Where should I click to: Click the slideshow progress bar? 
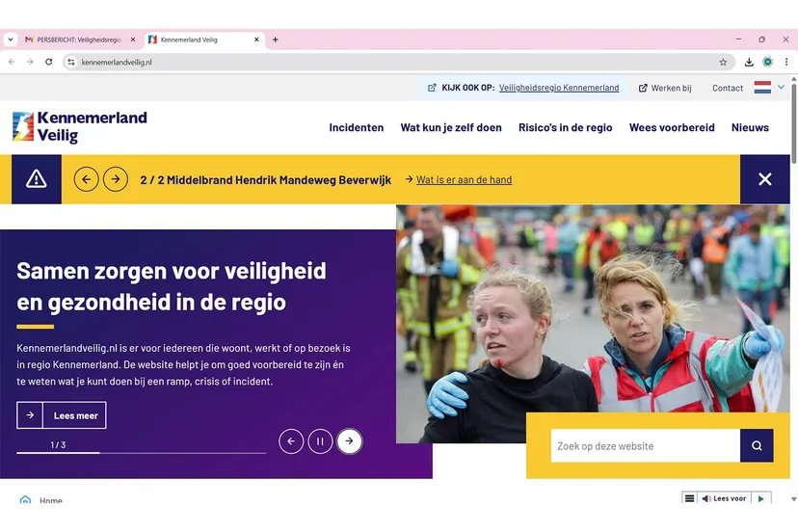(141, 452)
